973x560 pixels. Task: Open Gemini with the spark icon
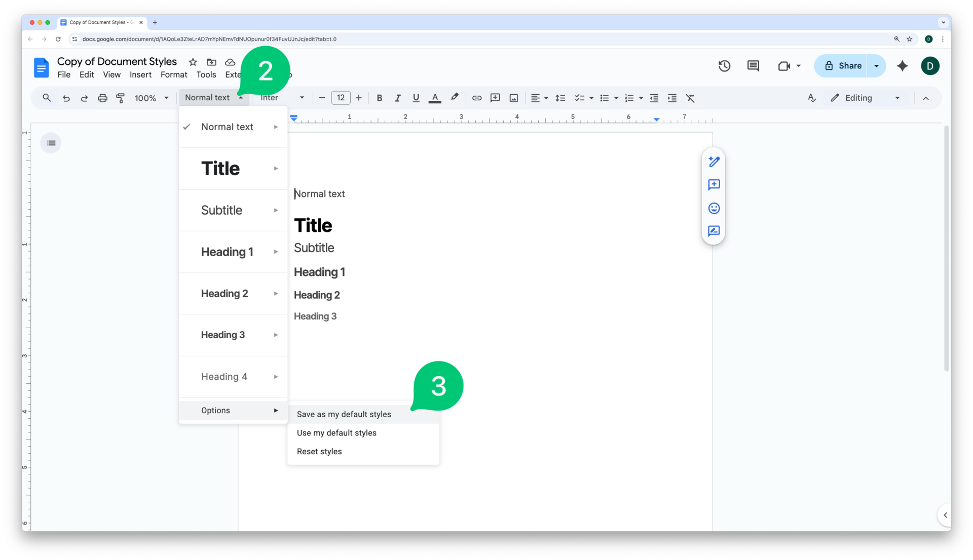[903, 66]
